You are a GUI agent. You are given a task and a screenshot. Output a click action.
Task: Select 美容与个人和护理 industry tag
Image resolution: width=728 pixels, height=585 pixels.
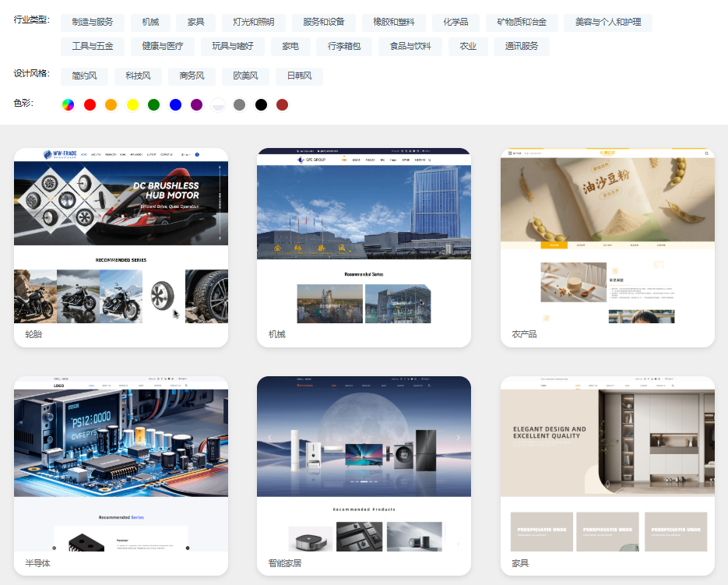[608, 23]
